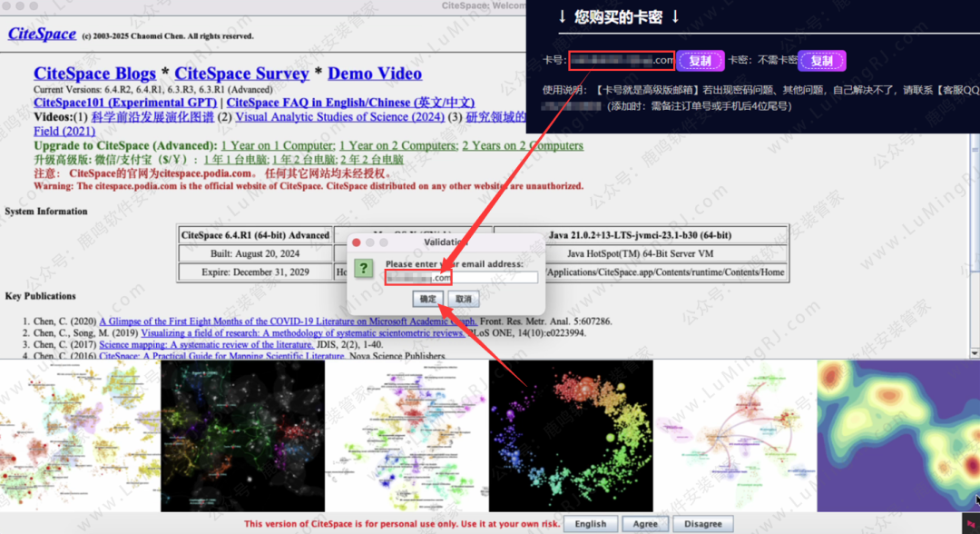Click the 您购买的卡密 heading
This screenshot has width=980, height=534.
pos(618,17)
